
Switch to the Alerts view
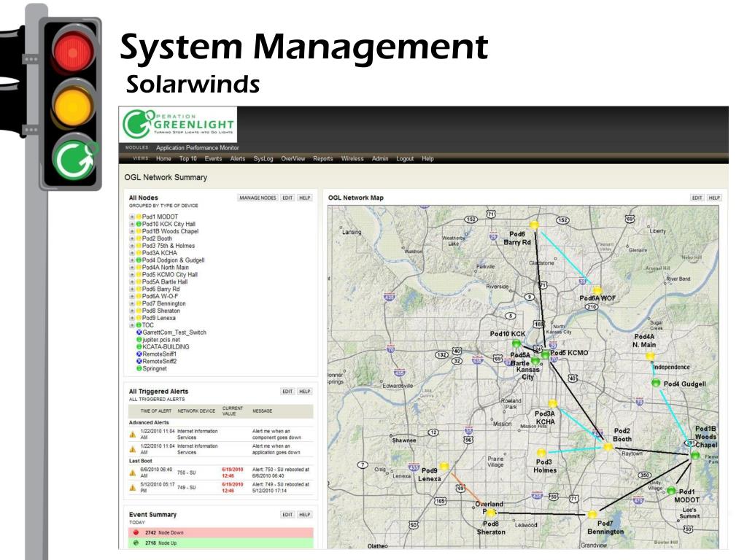pyautogui.click(x=238, y=158)
